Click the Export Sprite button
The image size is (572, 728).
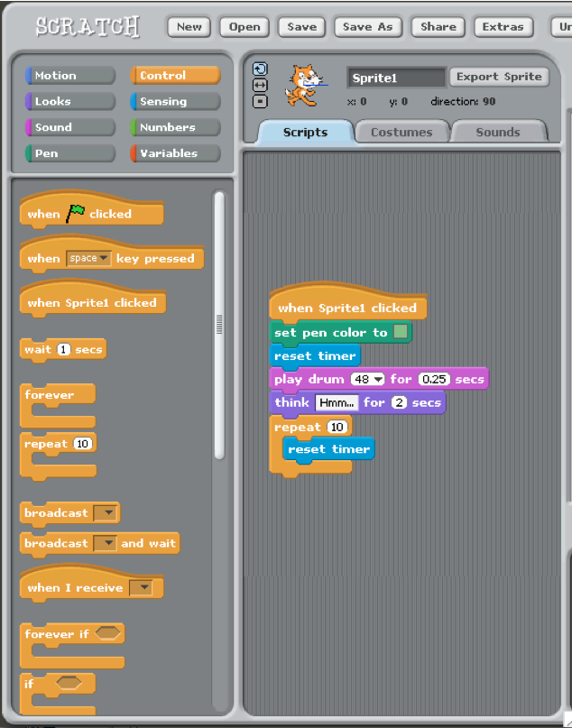[x=499, y=77]
